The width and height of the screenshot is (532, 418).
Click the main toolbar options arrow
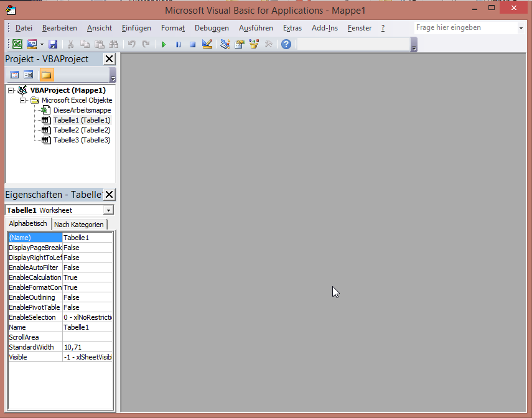point(414,44)
